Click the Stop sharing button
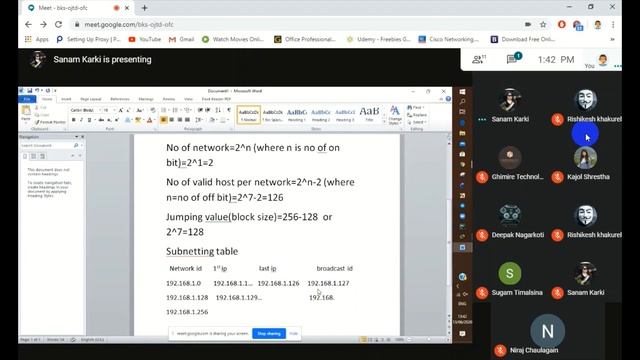 coord(269,333)
